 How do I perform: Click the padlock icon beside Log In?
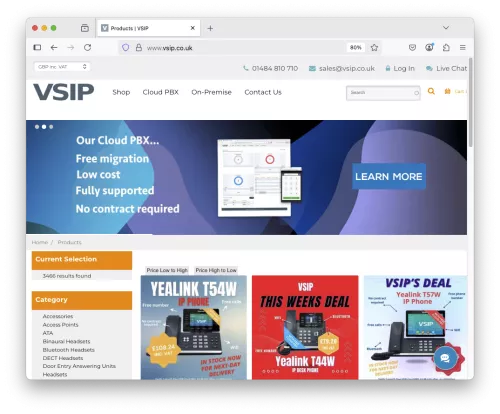388,68
